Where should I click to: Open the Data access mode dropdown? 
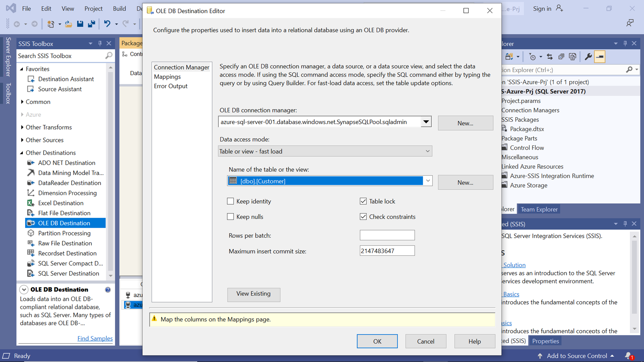point(428,151)
